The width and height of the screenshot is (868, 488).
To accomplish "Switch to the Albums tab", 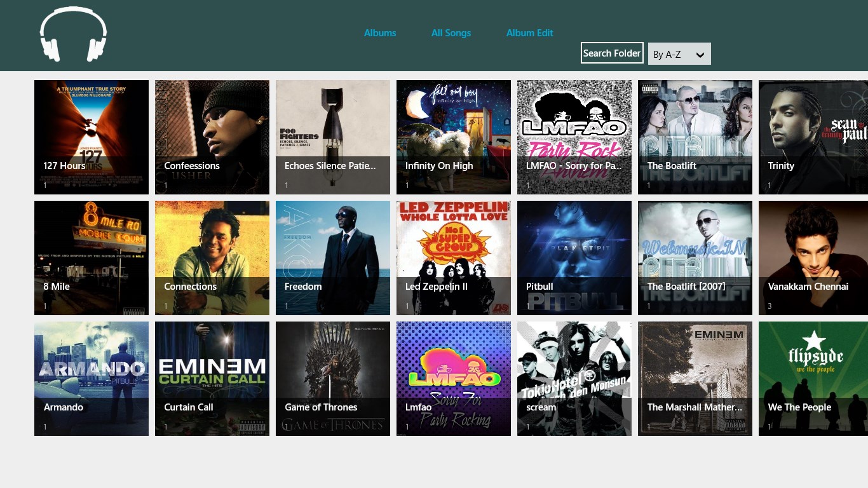I will pyautogui.click(x=380, y=33).
